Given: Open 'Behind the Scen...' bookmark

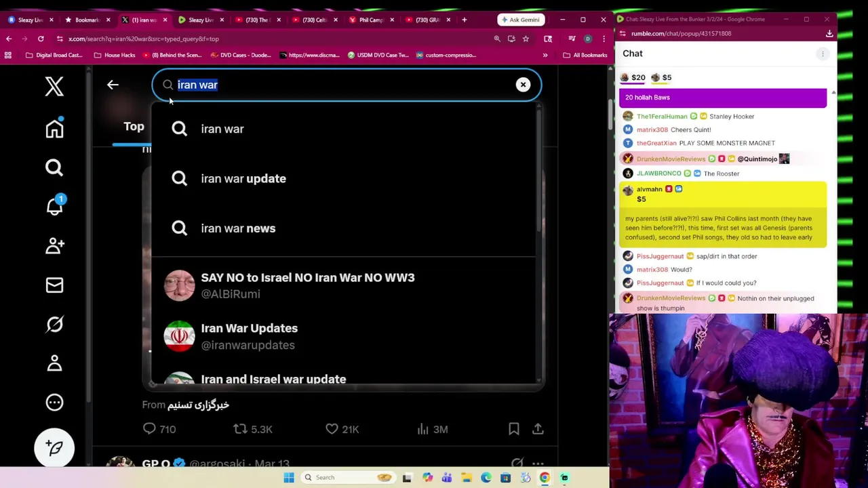Looking at the screenshot, I should [x=172, y=55].
